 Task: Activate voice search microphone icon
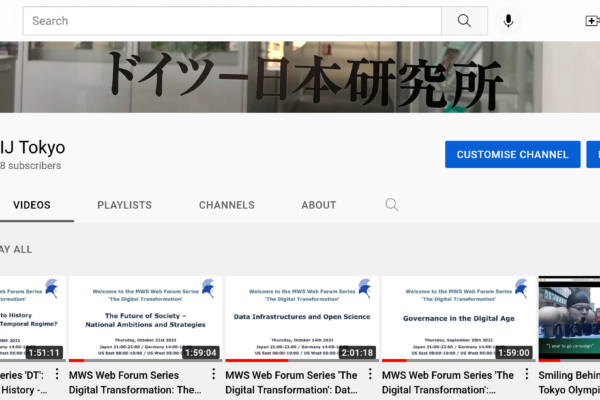pyautogui.click(x=508, y=21)
